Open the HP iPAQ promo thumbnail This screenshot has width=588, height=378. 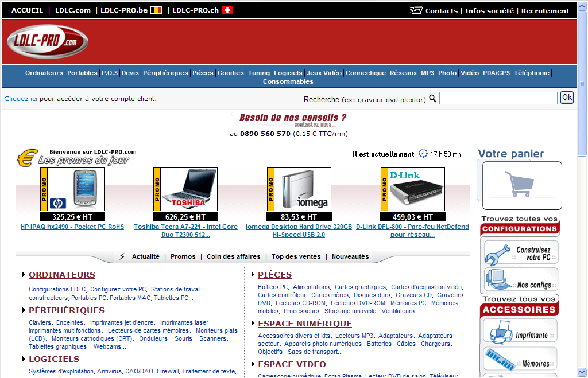pos(72,189)
